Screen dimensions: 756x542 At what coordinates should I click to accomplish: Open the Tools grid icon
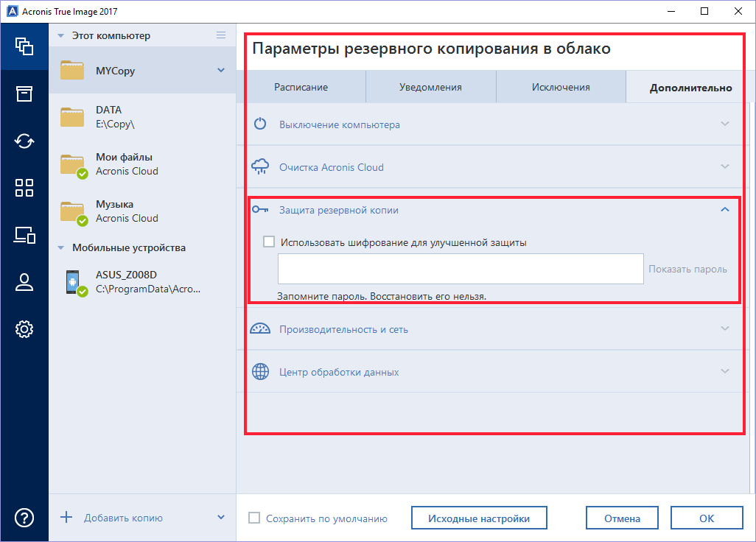[x=24, y=188]
